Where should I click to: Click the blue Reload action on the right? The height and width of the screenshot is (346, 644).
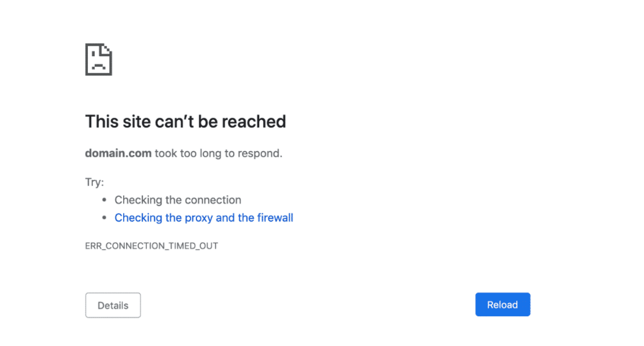tap(502, 304)
